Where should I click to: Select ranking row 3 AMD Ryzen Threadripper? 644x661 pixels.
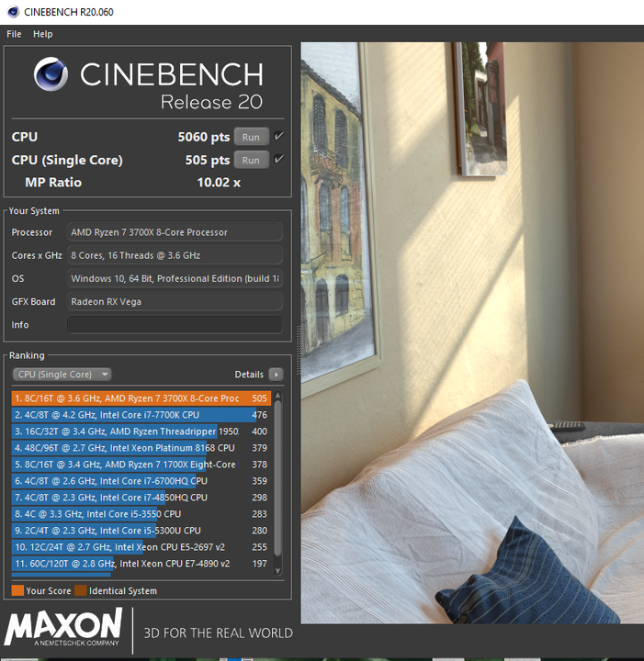pyautogui.click(x=141, y=431)
